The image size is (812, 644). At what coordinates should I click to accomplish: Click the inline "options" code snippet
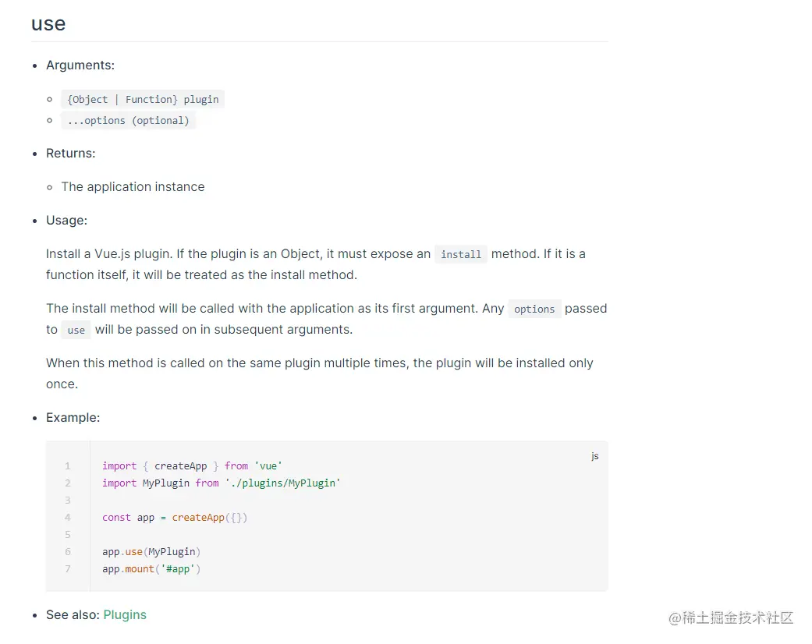point(534,310)
